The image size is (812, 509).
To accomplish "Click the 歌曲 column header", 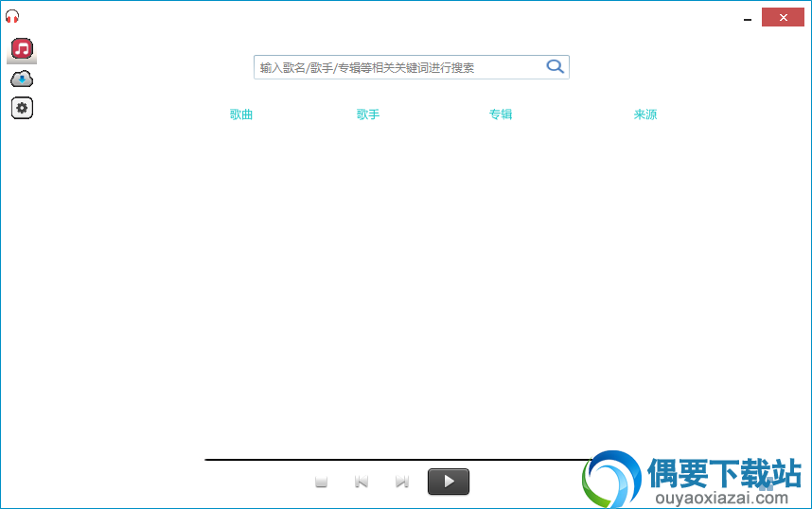I will point(241,114).
